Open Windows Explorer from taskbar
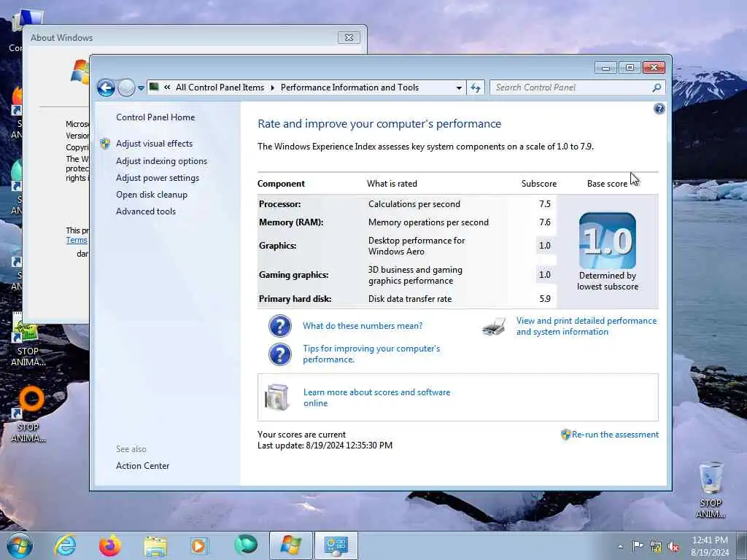This screenshot has width=747, height=560. pyautogui.click(x=155, y=546)
